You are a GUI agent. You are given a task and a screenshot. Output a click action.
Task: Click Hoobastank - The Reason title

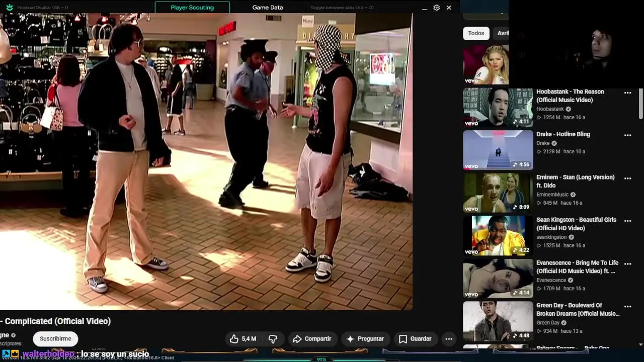[x=570, y=96]
